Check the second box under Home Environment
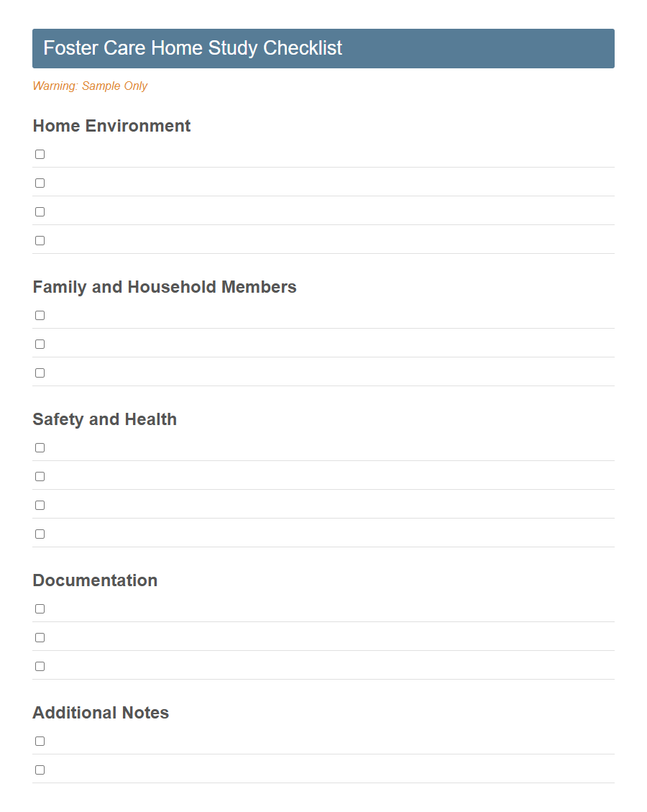 [x=40, y=183]
